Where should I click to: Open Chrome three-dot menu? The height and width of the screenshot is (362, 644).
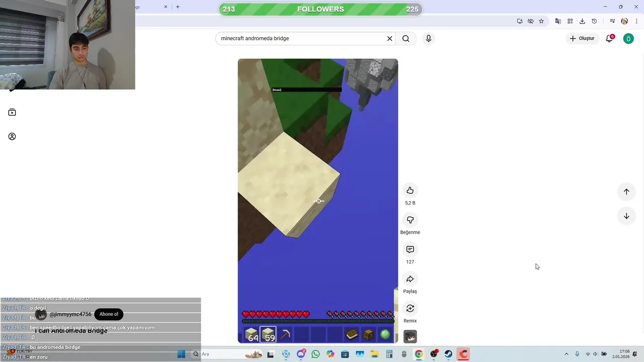coord(636,21)
